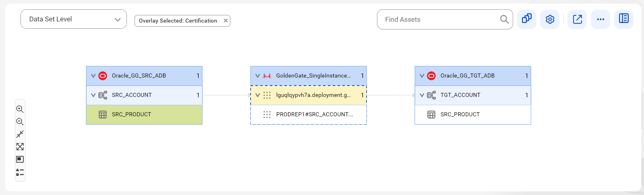Select SRC_PRODUCT row under TGT_ACCOUNT
The height and width of the screenshot is (195, 644).
click(473, 115)
